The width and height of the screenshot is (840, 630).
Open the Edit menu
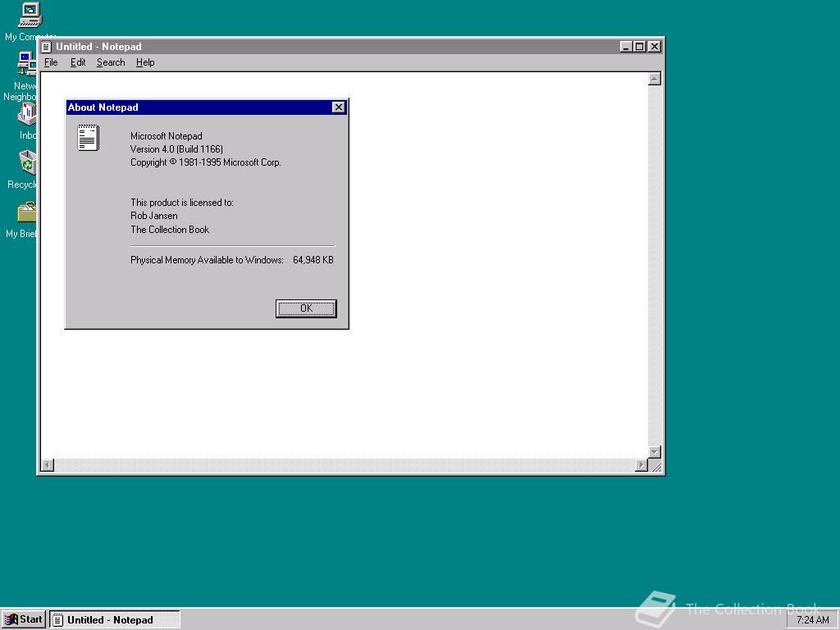click(x=78, y=62)
